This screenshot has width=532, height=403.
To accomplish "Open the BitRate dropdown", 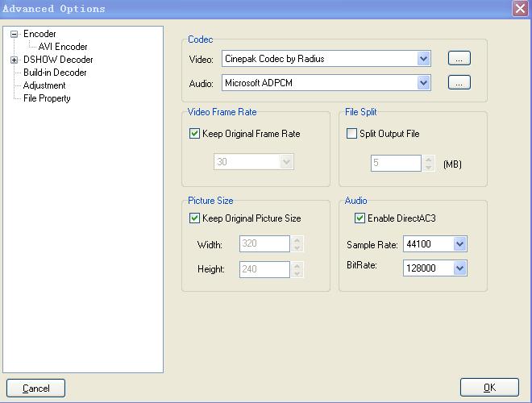I will 459,268.
